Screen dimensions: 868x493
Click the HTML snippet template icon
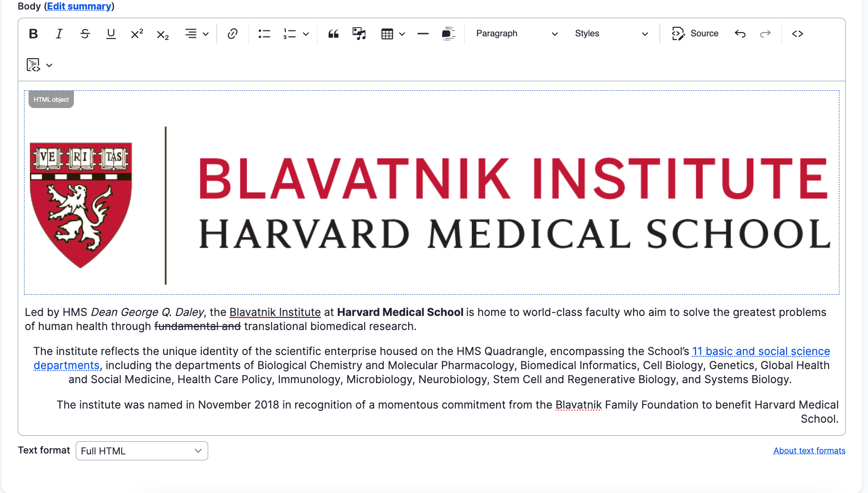[33, 65]
